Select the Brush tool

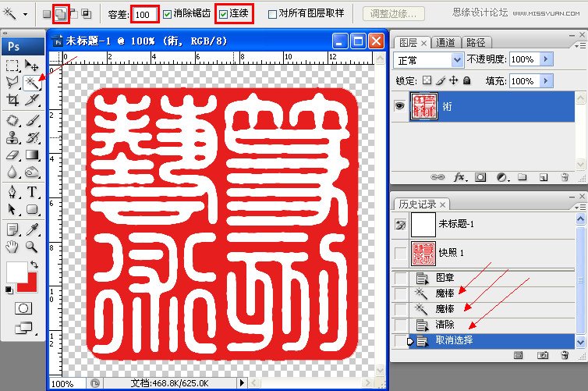tap(31, 120)
